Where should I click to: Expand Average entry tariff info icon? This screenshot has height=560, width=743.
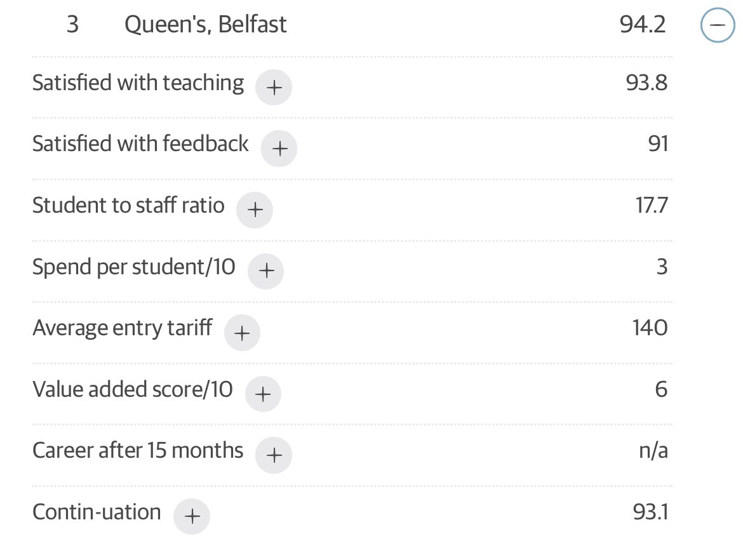click(242, 333)
